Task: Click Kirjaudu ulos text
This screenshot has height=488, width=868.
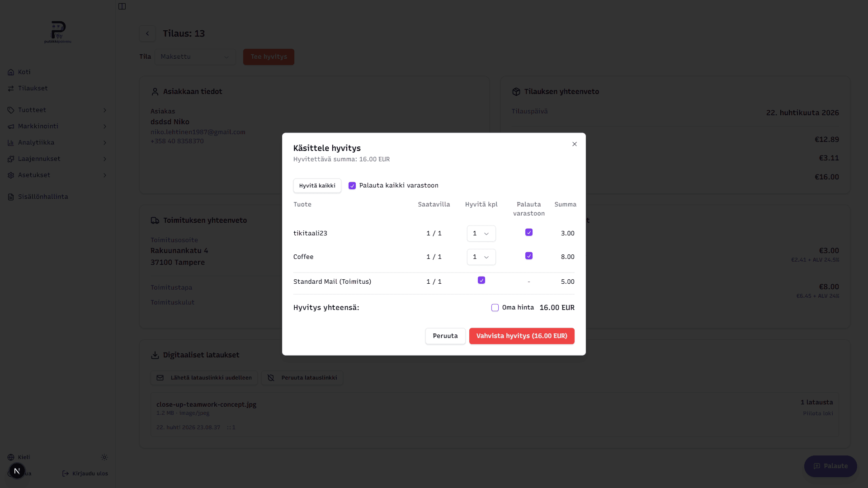Action: (90, 474)
